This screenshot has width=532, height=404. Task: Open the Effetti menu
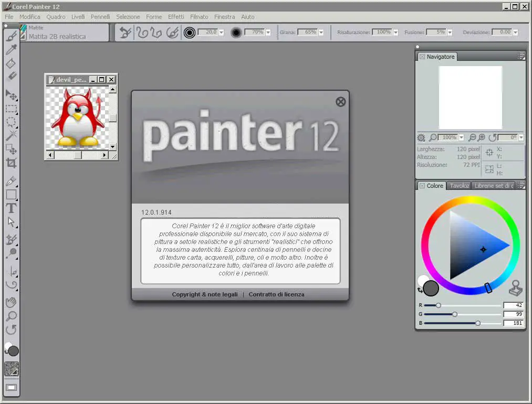[x=176, y=17]
